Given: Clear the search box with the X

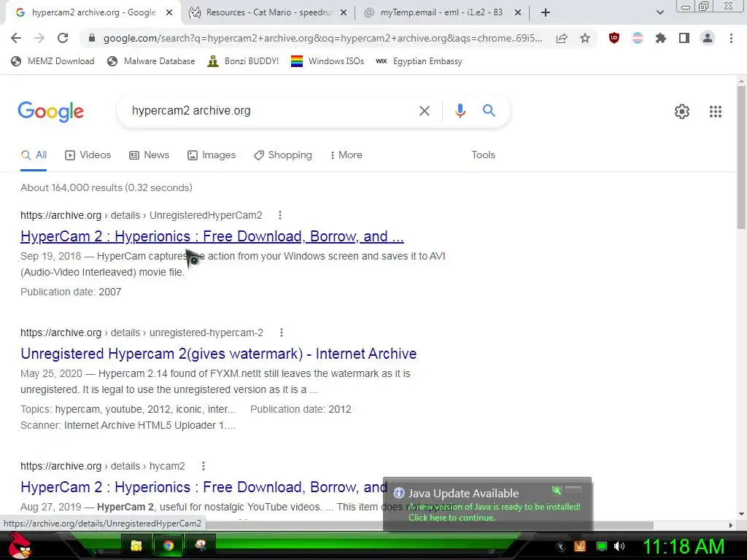Looking at the screenshot, I should point(424,111).
